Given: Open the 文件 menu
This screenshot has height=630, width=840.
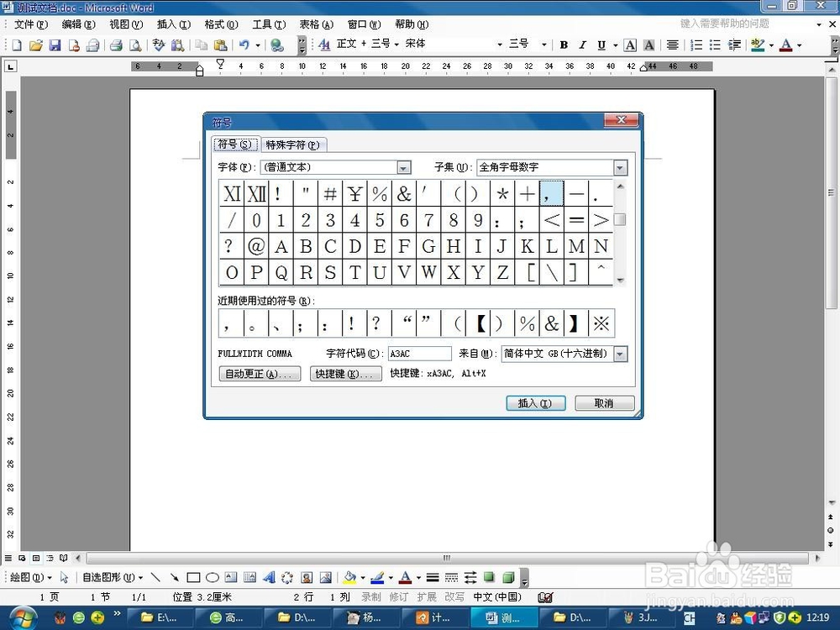Looking at the screenshot, I should tap(30, 24).
